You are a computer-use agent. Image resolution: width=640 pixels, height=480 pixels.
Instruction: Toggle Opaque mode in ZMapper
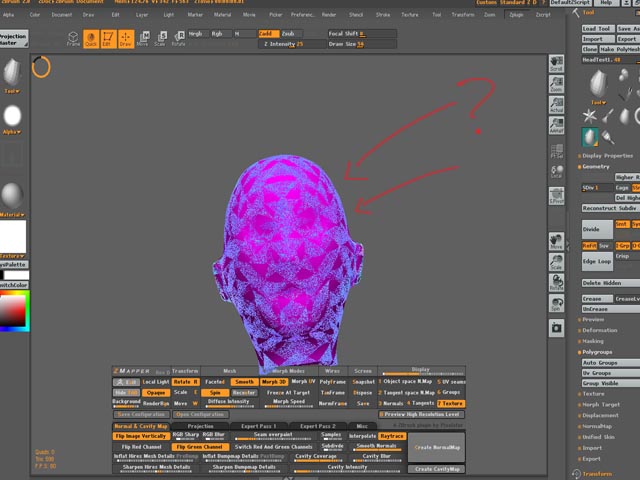click(156, 393)
